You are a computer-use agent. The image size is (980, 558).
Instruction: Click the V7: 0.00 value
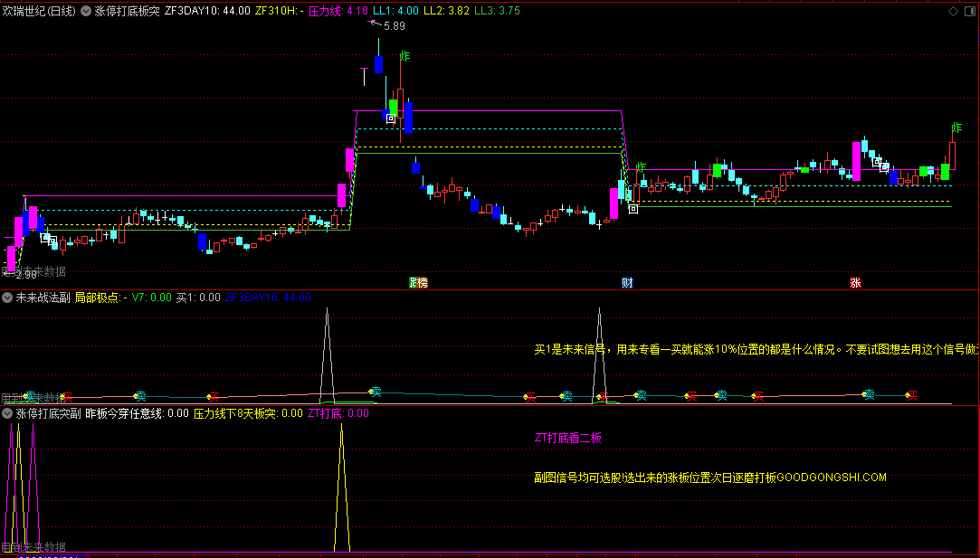(x=152, y=298)
